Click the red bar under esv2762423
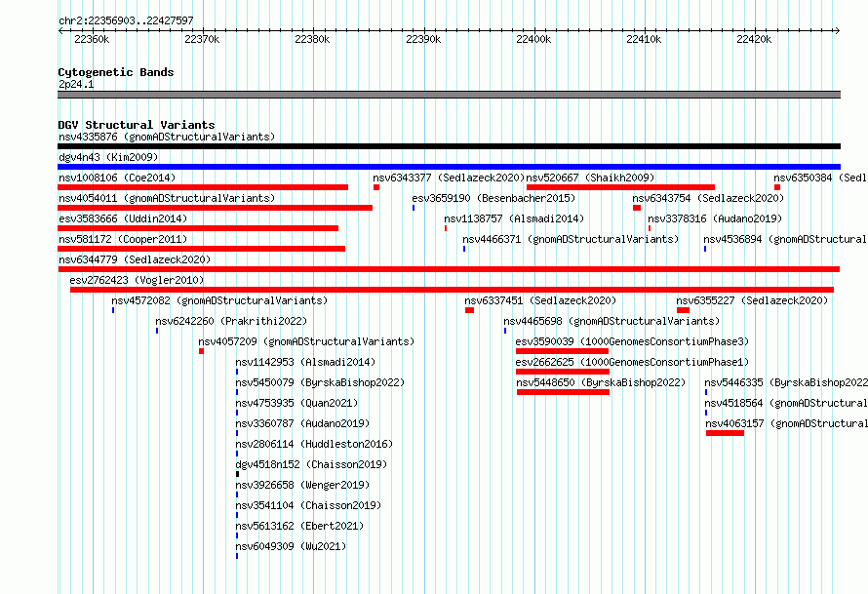This screenshot has height=594, width=868. coord(452,290)
